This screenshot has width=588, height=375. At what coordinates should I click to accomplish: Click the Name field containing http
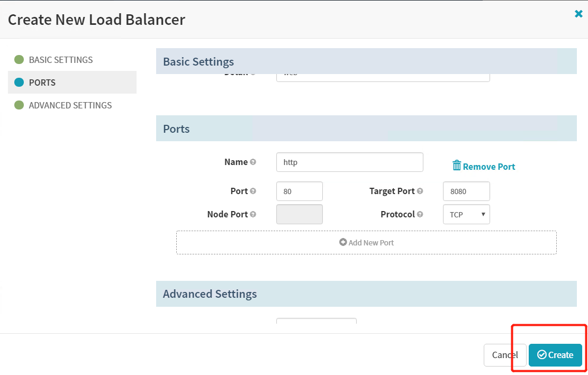(349, 162)
